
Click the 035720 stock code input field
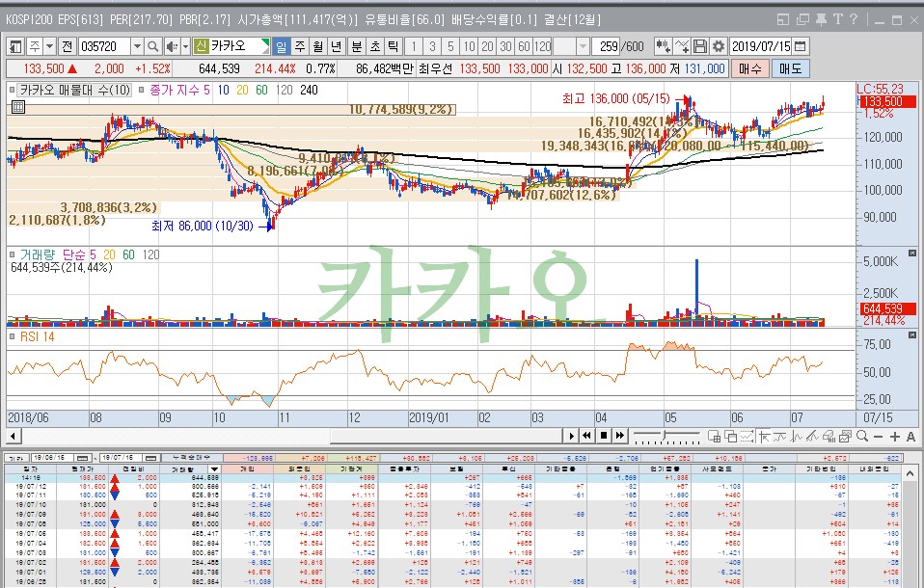click(x=104, y=46)
